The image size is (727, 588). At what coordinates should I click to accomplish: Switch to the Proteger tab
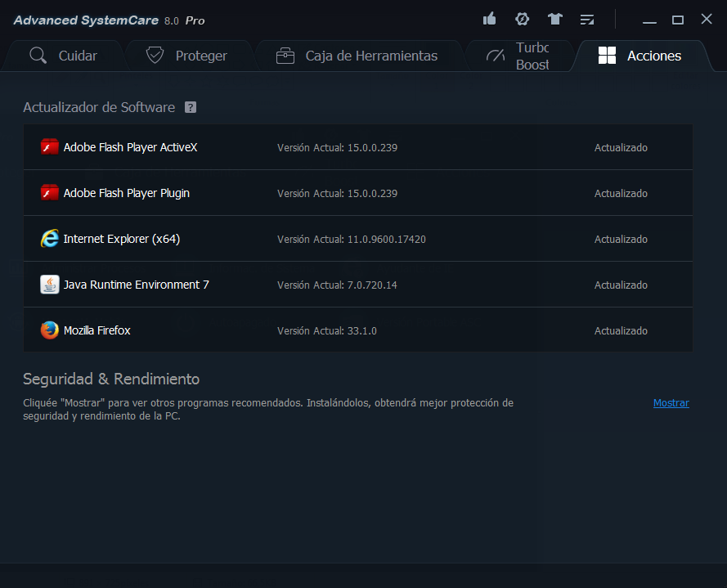click(x=186, y=56)
